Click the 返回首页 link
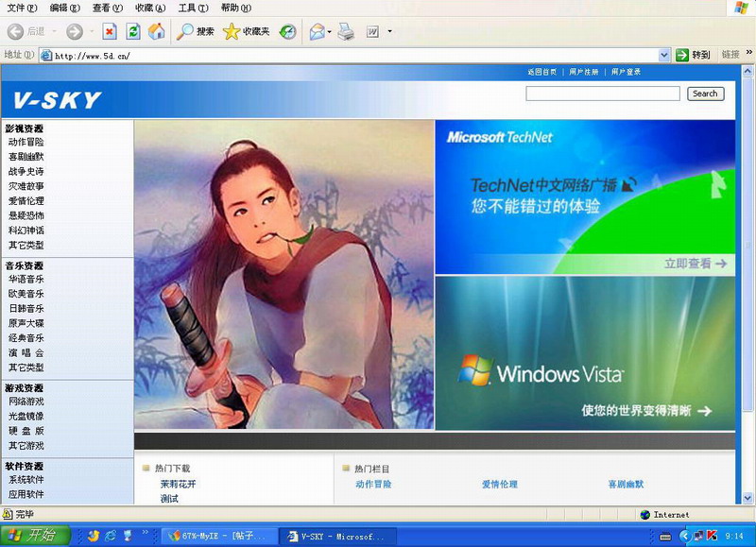Viewport: 756px width, 547px height. 541,72
